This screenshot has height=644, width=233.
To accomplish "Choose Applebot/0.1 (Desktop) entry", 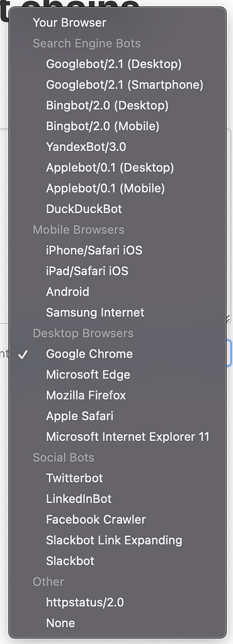I will point(118,167).
